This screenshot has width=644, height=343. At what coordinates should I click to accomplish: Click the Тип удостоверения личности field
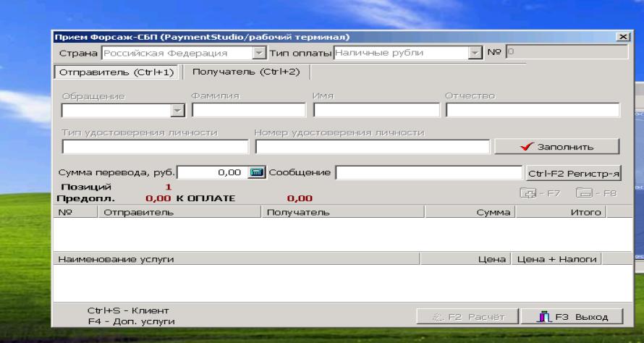tap(156, 147)
